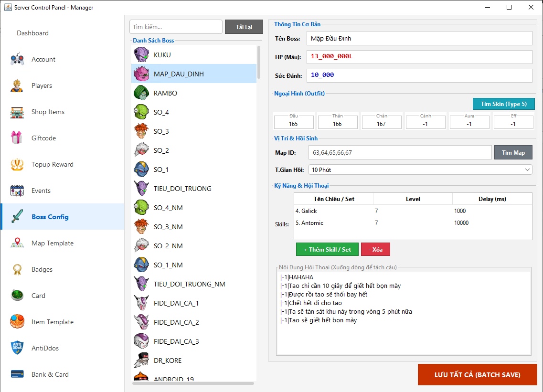
Task: Select the SO_3 boss avatar
Action: click(x=141, y=131)
